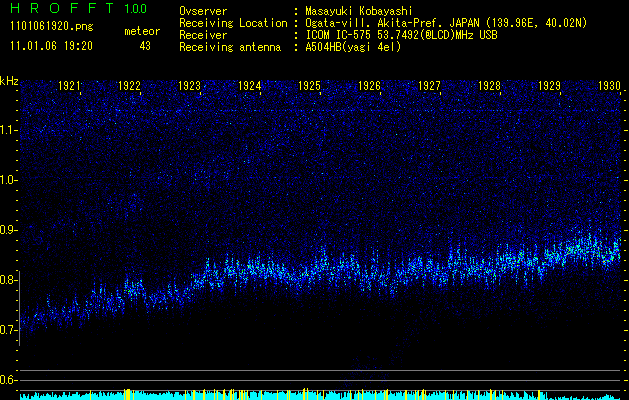
Task: Click the 1926 time marker
Action: (369, 85)
